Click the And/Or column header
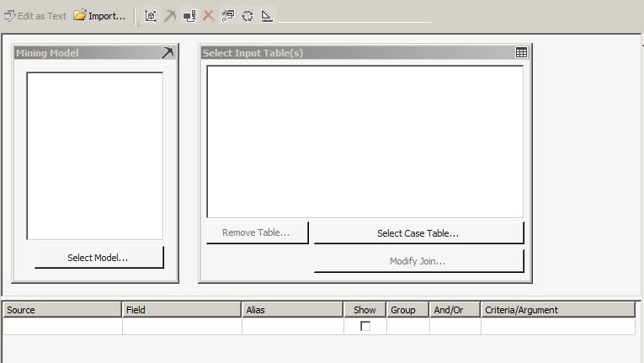This screenshot has width=644, height=363. pos(455,310)
